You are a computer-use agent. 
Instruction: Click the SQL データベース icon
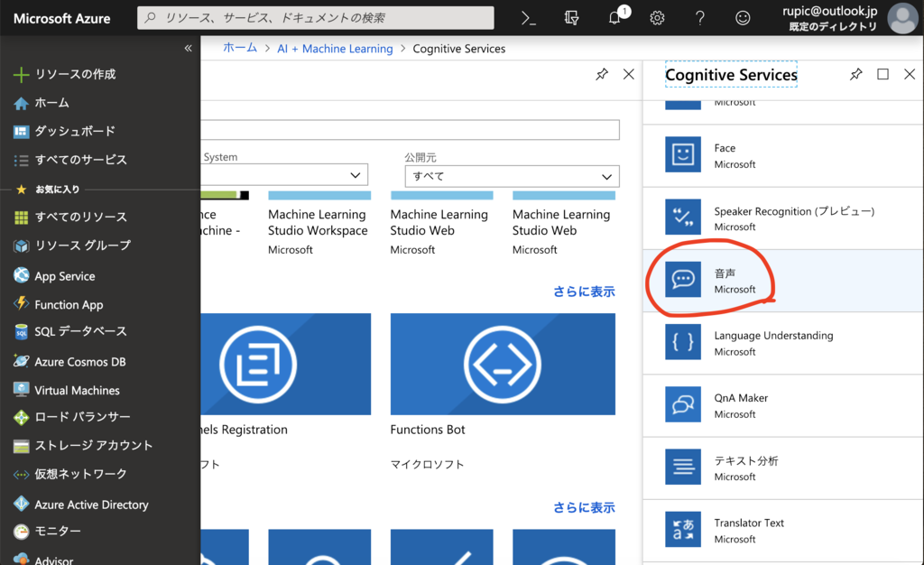point(22,332)
